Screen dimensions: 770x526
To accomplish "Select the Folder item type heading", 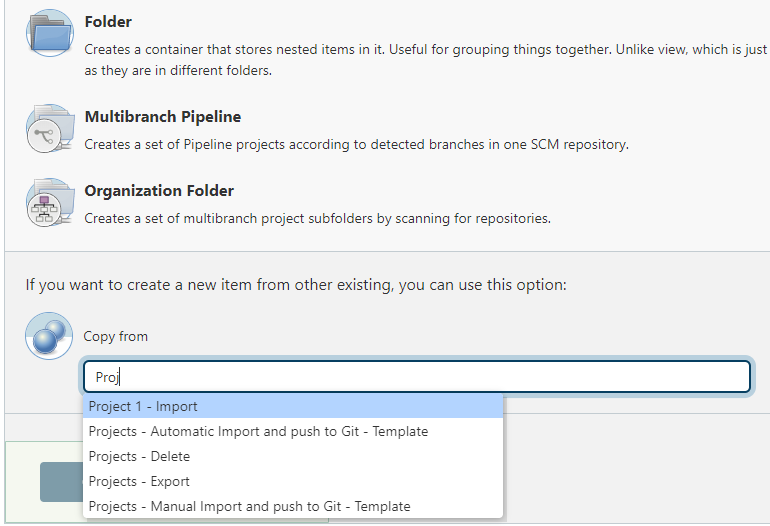I will 108,21.
